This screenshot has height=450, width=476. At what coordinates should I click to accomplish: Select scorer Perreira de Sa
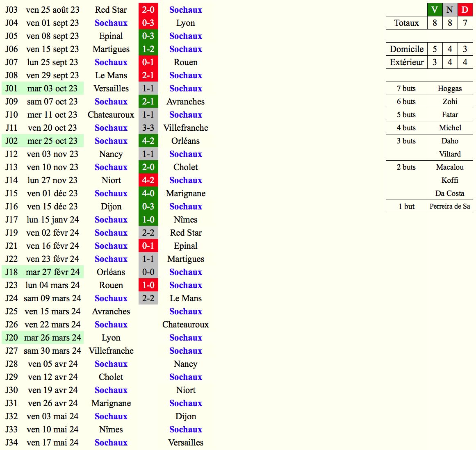pyautogui.click(x=450, y=206)
